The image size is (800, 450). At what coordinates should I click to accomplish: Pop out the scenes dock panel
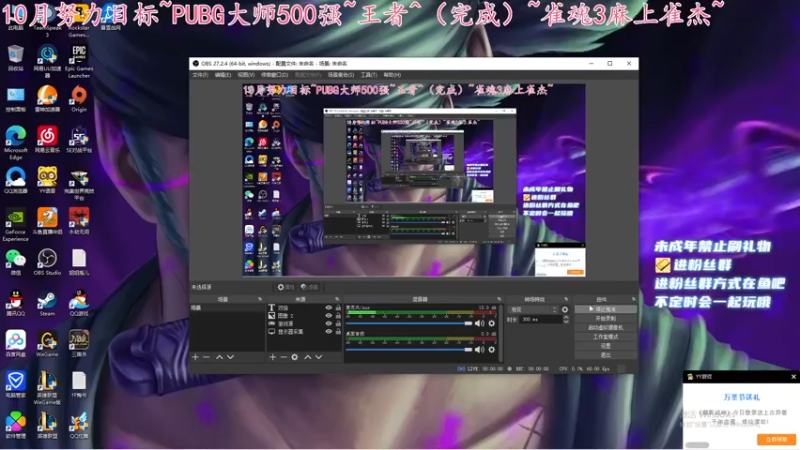click(260, 299)
